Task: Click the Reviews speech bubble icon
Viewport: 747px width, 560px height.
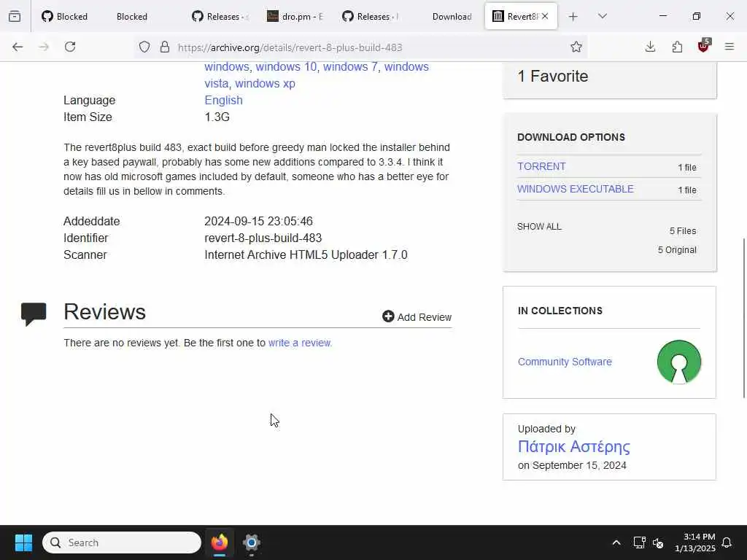Action: point(34,314)
